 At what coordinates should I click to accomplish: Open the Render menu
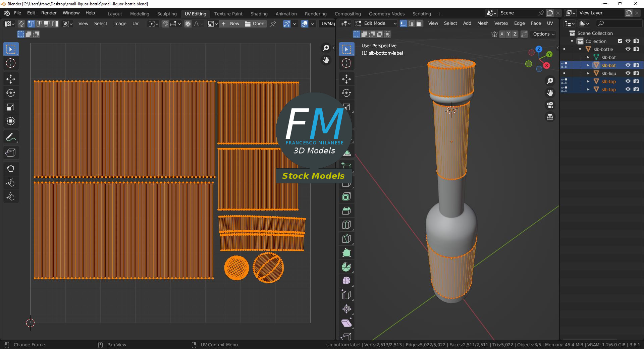point(49,13)
